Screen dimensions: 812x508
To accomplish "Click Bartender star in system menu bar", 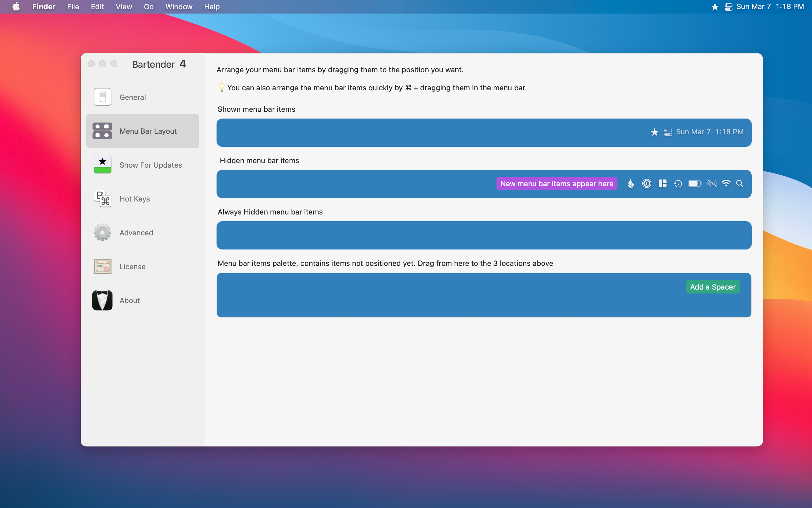I will 715,7.
